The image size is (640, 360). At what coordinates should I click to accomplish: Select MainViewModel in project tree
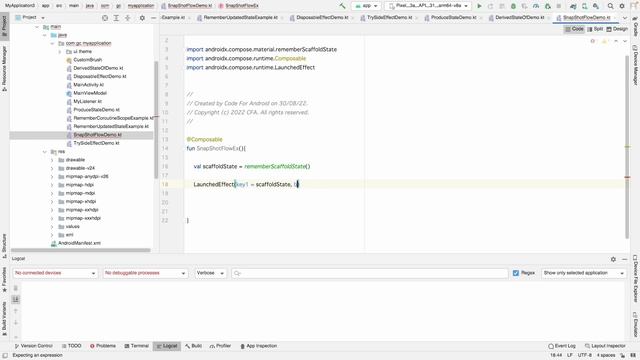(x=86, y=93)
